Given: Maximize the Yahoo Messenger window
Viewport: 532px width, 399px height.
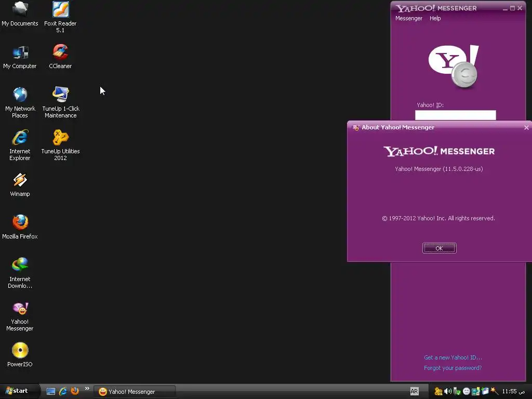Looking at the screenshot, I should (x=512, y=8).
